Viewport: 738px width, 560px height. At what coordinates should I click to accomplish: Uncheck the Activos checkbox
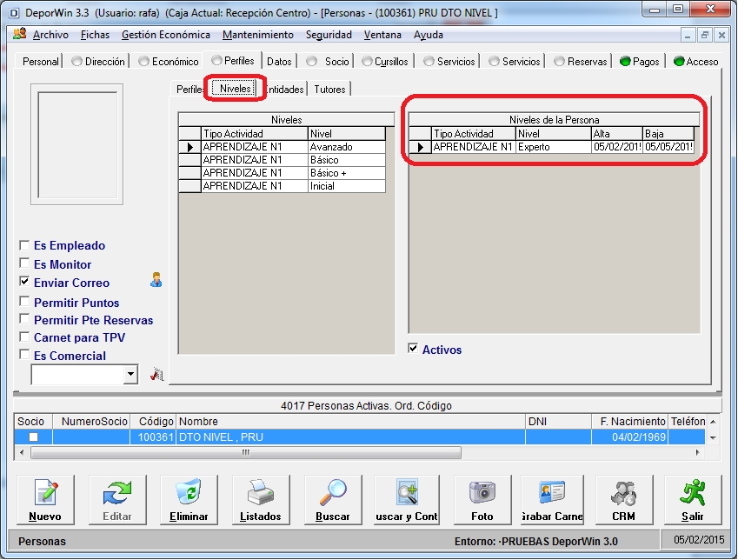[413, 349]
